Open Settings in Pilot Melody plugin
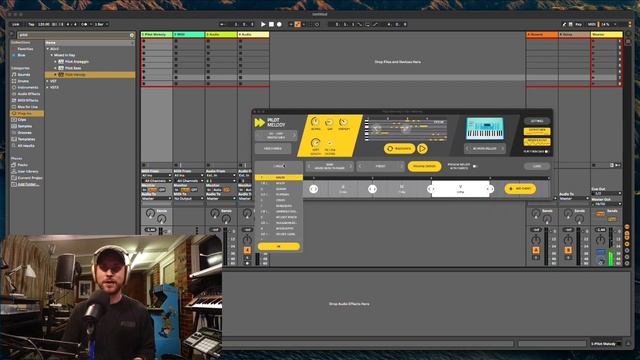The width and height of the screenshot is (640, 360). pos(537,121)
